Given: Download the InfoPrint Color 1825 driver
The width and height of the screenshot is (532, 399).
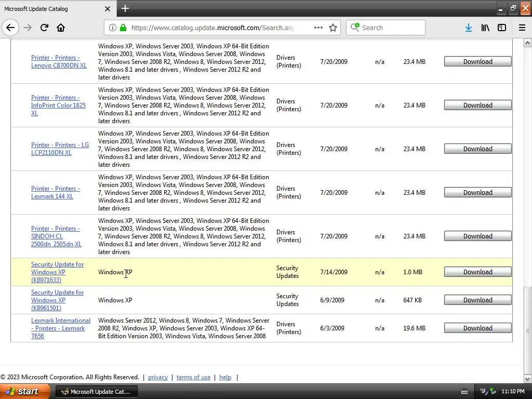Looking at the screenshot, I should click(478, 105).
